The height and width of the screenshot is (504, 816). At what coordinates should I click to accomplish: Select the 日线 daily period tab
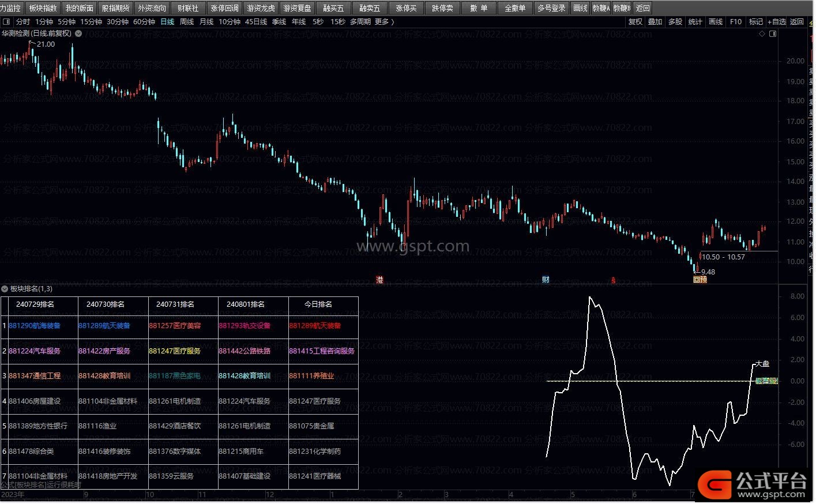tap(167, 22)
